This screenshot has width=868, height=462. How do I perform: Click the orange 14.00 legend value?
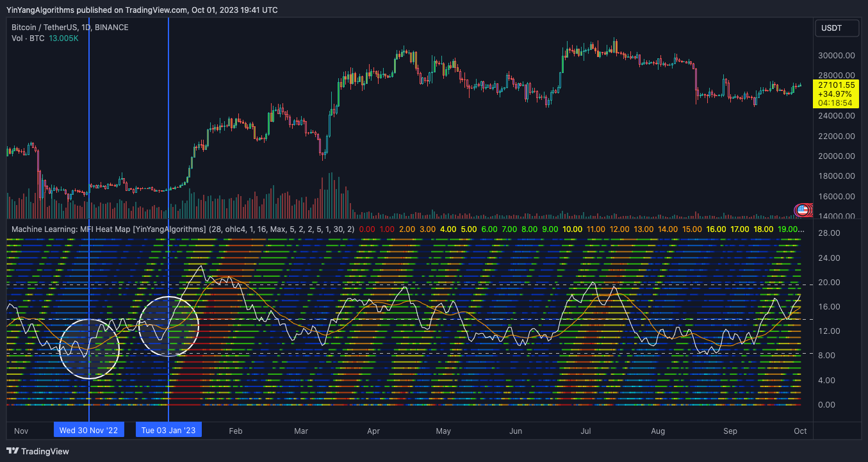coord(667,229)
